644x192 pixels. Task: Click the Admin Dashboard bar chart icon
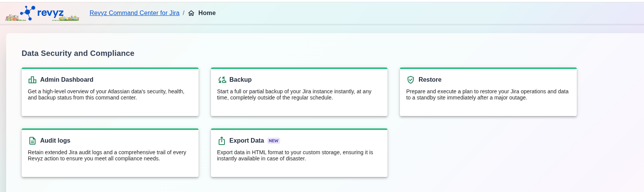(x=32, y=80)
